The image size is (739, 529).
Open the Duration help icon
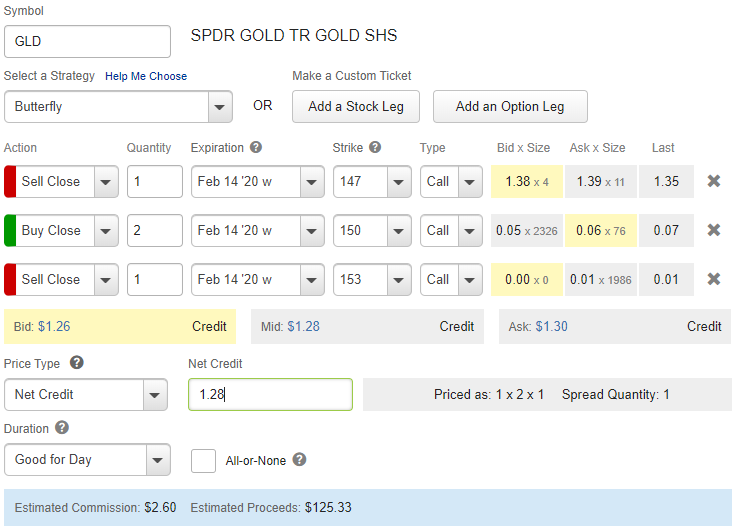(x=62, y=428)
